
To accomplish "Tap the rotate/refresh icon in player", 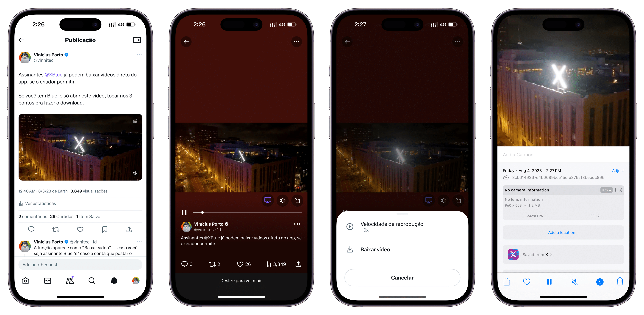I will tap(298, 201).
